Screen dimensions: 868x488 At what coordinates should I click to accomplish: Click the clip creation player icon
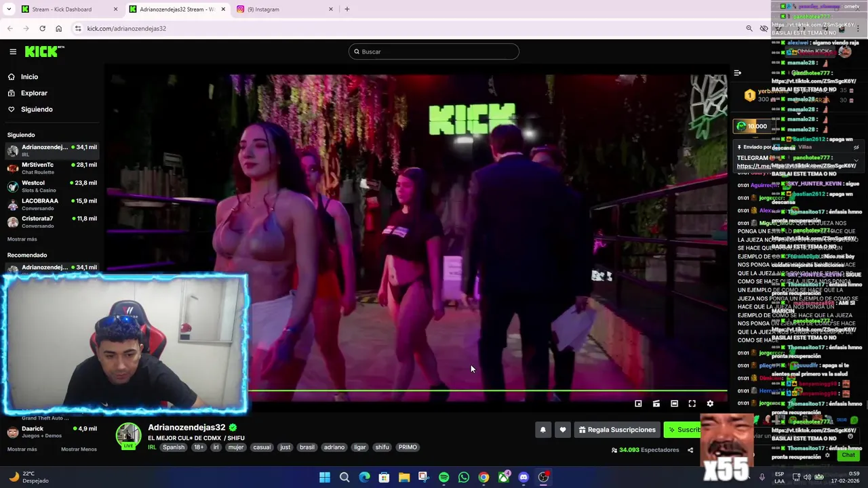click(x=656, y=403)
